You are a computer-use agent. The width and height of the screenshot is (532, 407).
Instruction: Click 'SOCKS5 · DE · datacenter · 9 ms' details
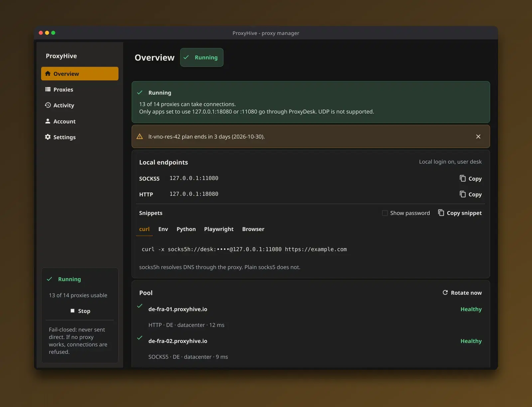[188, 357]
